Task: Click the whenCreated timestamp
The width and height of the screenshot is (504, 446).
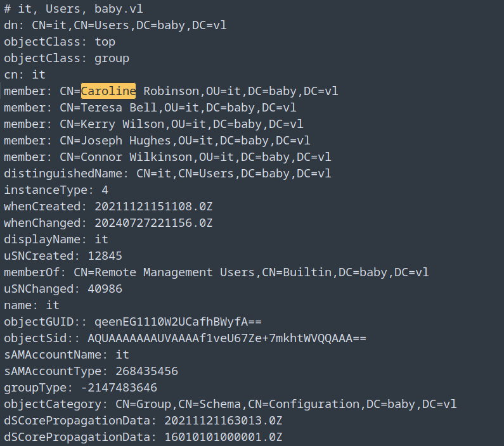Action: (153, 207)
